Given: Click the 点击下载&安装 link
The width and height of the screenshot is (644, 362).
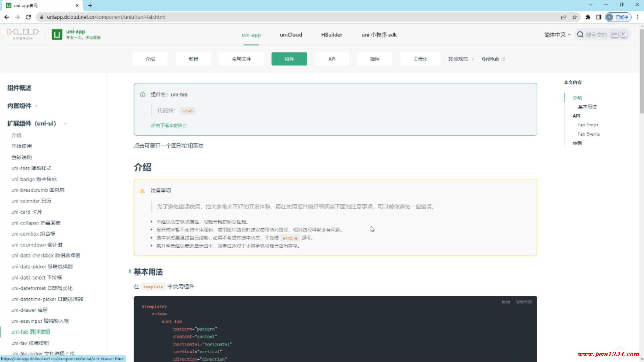Looking at the screenshot, I should (x=169, y=125).
